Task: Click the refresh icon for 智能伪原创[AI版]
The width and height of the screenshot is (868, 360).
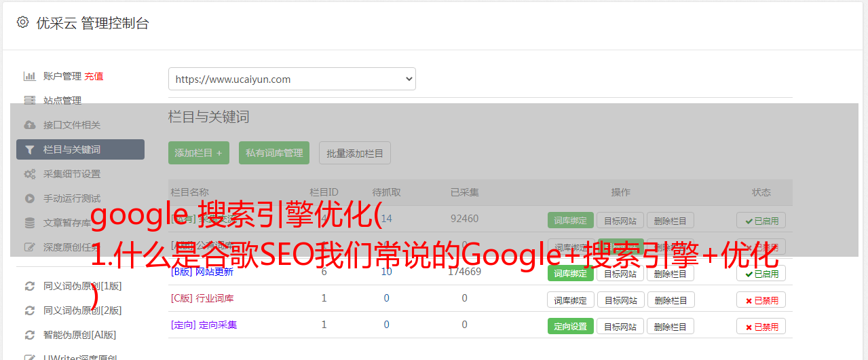Action: (29, 335)
